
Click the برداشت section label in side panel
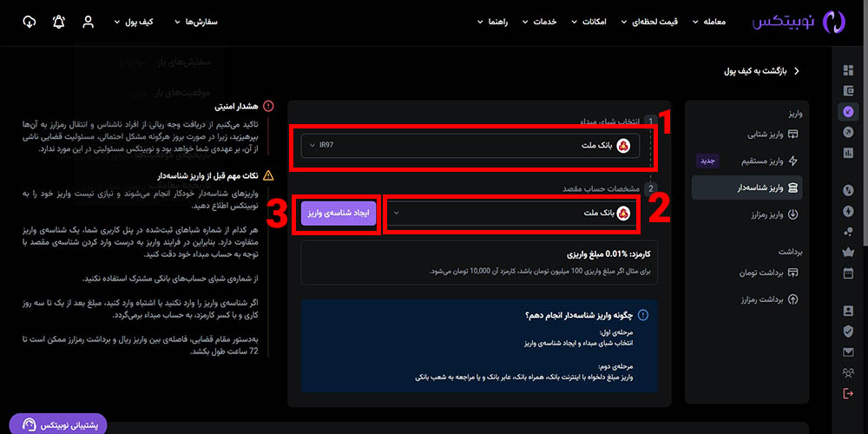791,252
